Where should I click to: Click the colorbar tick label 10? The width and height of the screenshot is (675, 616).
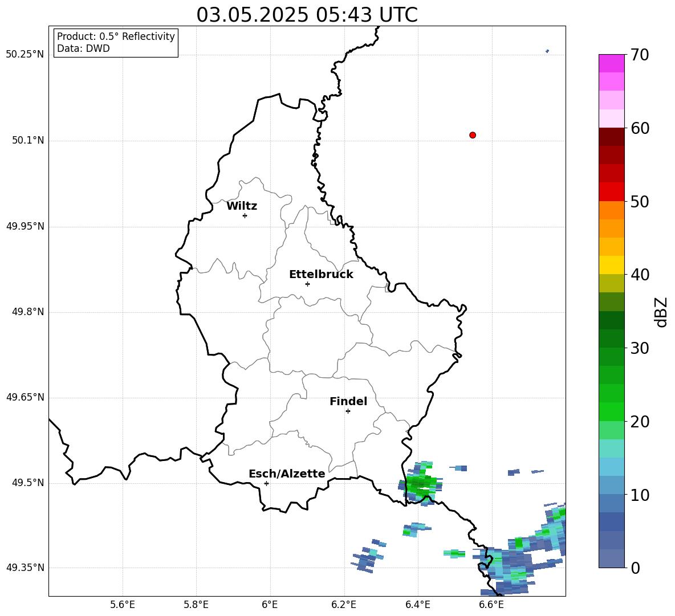(x=640, y=495)
